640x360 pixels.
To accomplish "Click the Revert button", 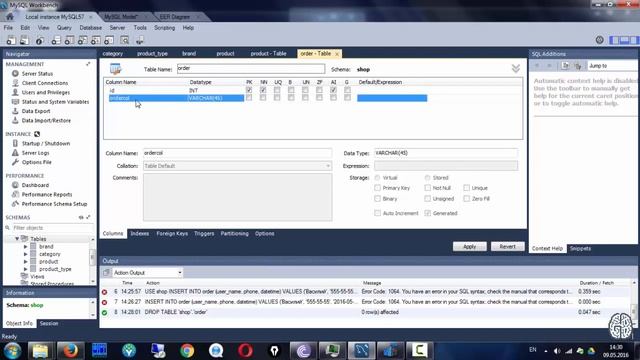I will pyautogui.click(x=507, y=247).
